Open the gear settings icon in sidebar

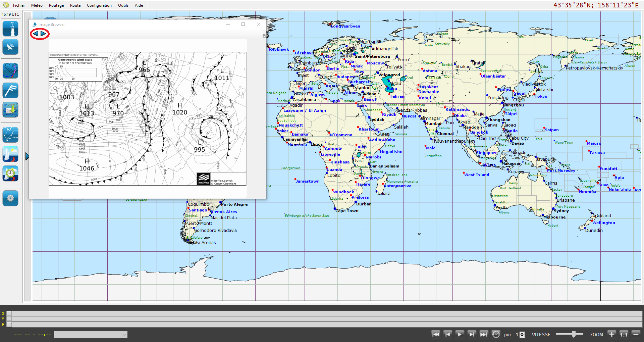point(10,198)
